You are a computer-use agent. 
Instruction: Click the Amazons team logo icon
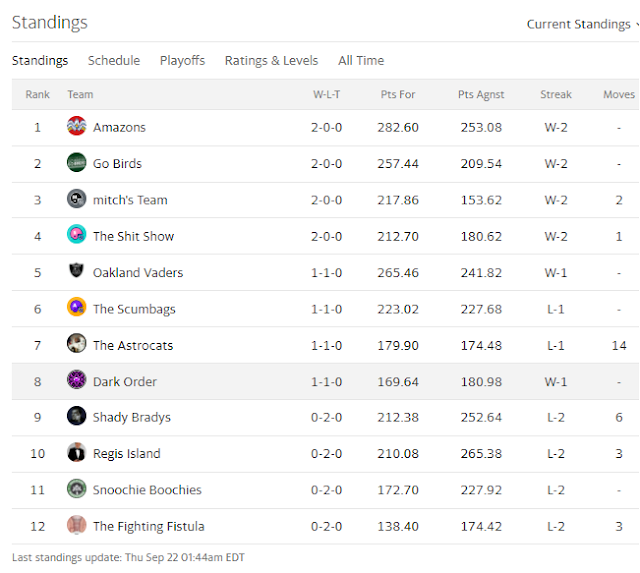click(76, 127)
